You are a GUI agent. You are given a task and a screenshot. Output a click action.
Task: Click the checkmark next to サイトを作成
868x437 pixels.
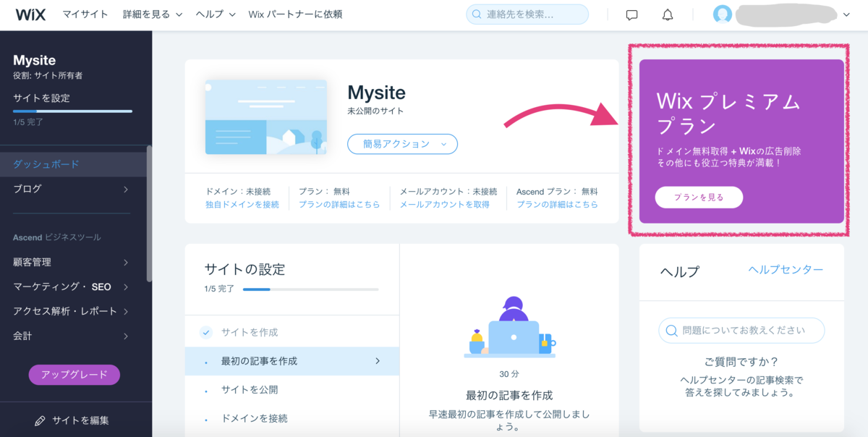point(206,332)
